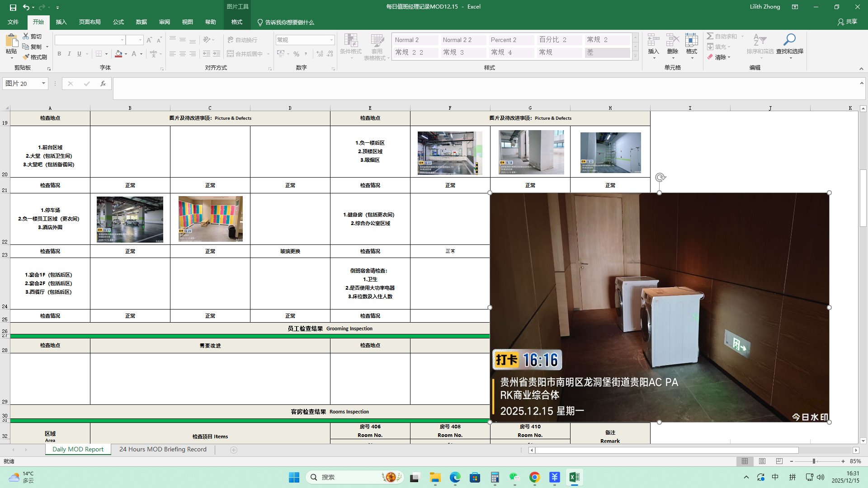This screenshot has height=488, width=868.
Task: Select the colorful lockers thumbnail image
Action: (210, 219)
